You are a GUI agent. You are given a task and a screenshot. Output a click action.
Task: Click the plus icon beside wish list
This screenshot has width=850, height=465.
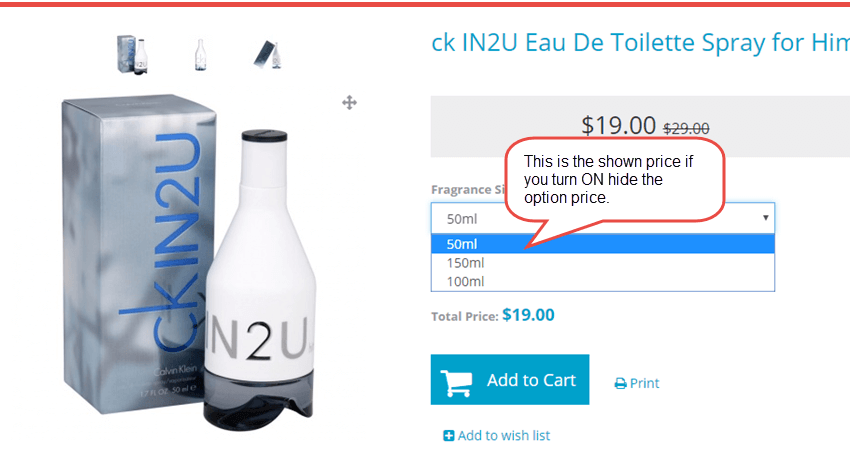point(449,436)
